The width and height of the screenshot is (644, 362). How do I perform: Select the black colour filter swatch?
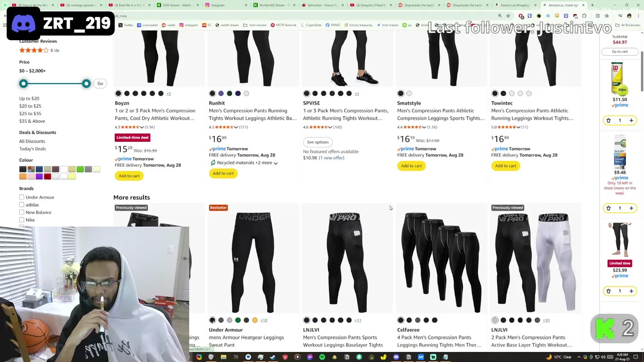pyautogui.click(x=23, y=169)
